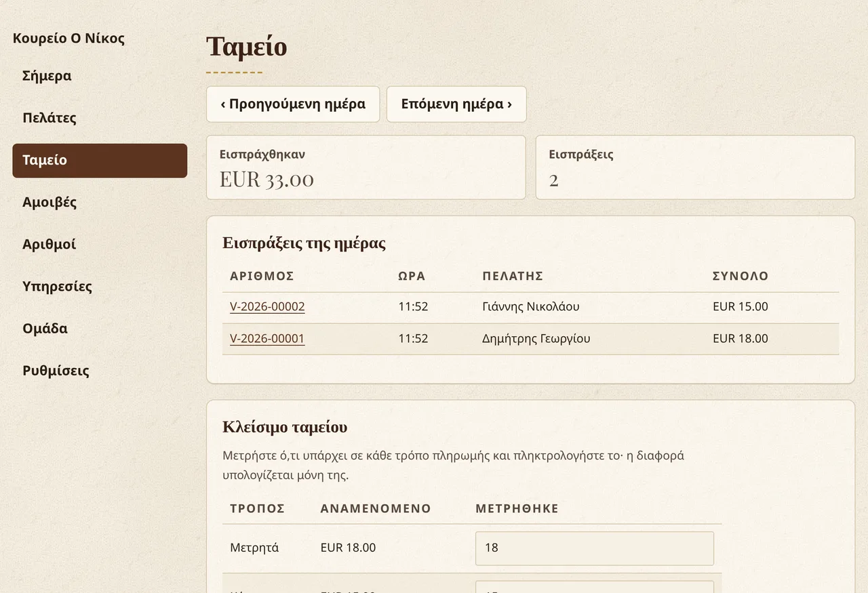The image size is (868, 593).
Task: Click the ΩΡΑ column header
Action: [412, 277]
